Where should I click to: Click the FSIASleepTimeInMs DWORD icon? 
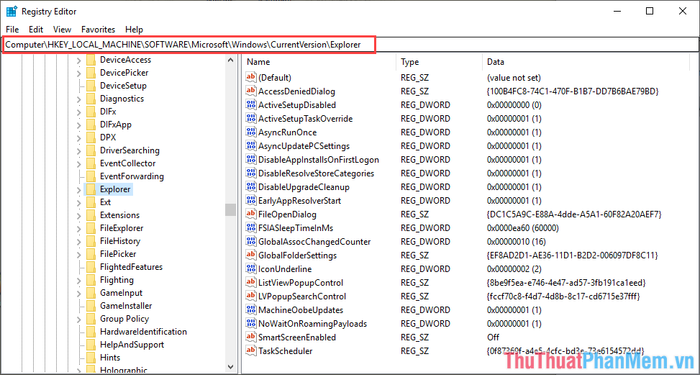coord(251,228)
